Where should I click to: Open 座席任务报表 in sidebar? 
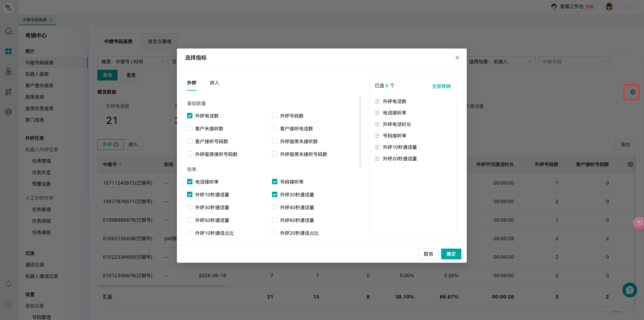pos(39,108)
